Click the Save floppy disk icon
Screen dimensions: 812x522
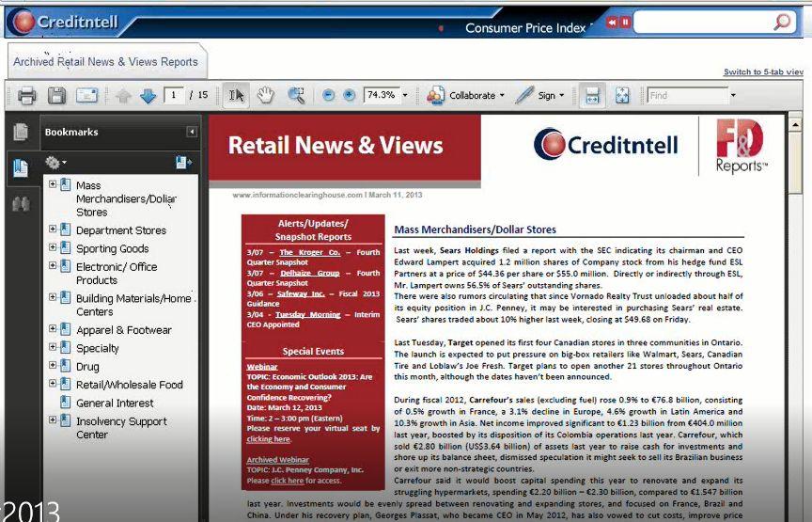[x=56, y=95]
